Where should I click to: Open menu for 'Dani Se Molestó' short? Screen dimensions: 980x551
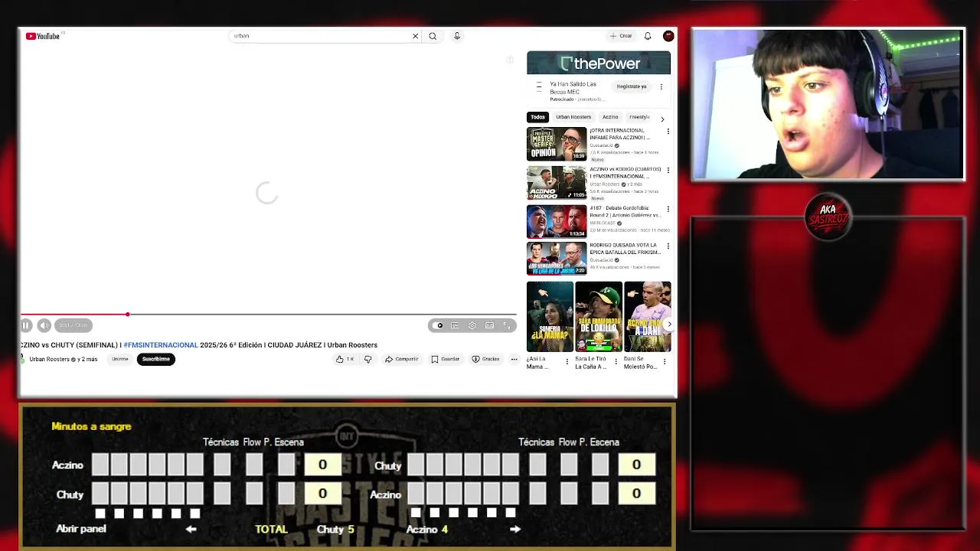pyautogui.click(x=665, y=361)
